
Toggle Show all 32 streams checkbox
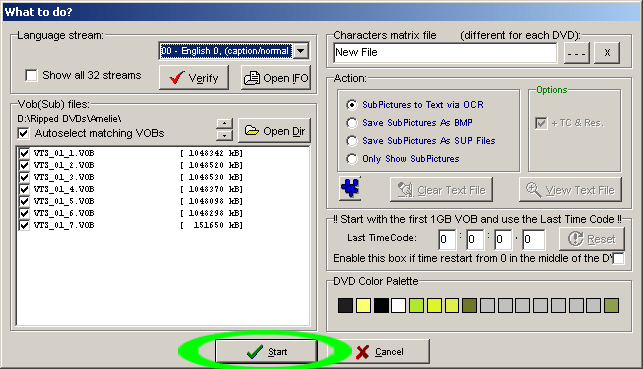click(31, 75)
